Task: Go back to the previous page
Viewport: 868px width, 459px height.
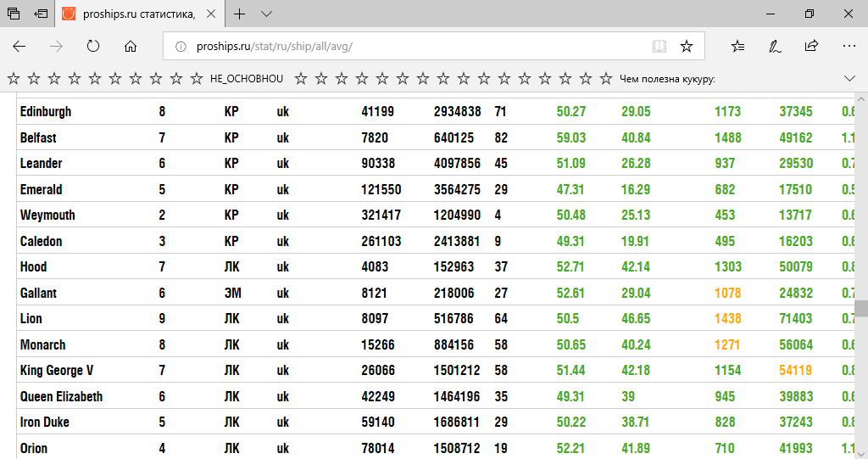Action: point(19,47)
